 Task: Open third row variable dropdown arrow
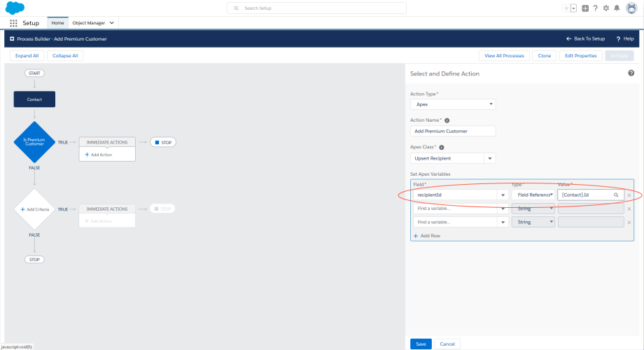click(503, 222)
